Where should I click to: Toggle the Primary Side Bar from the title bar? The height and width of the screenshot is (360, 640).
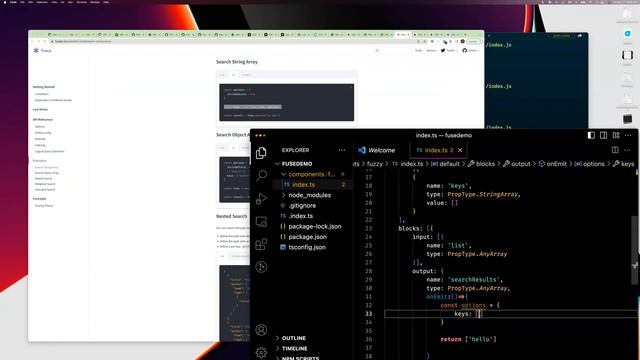coord(591,135)
